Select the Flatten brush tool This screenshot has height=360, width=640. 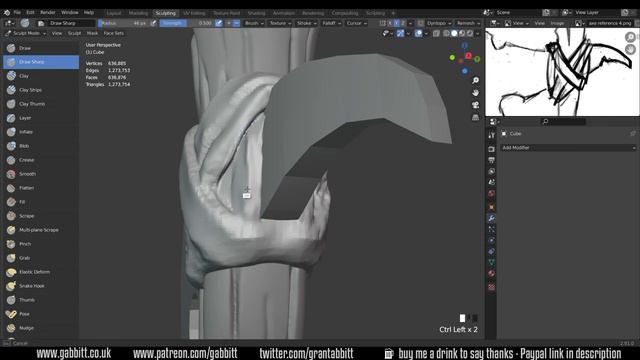pyautogui.click(x=40, y=188)
